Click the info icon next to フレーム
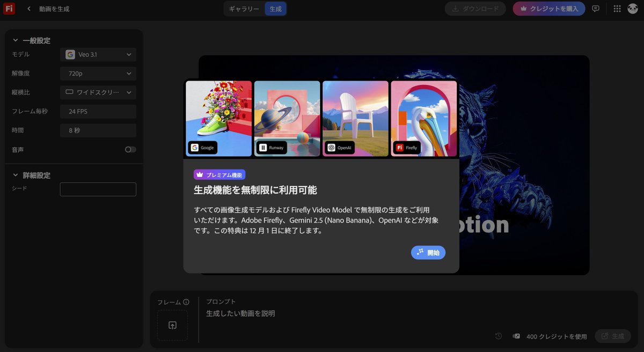644x352 pixels. (x=186, y=302)
